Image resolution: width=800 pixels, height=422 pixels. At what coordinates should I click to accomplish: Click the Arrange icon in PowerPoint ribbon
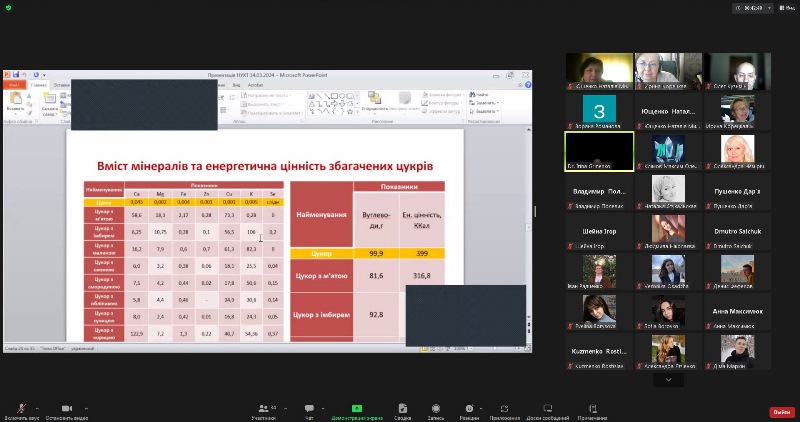click(x=374, y=98)
